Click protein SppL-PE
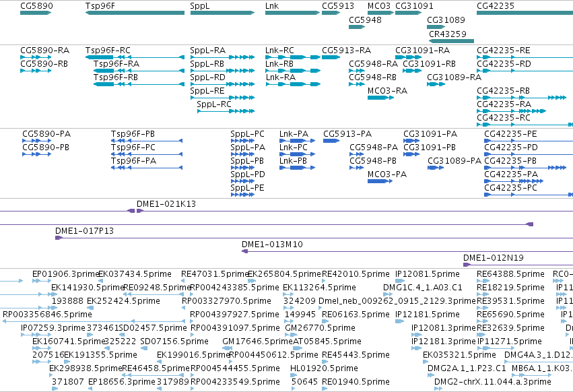 (x=242, y=195)
